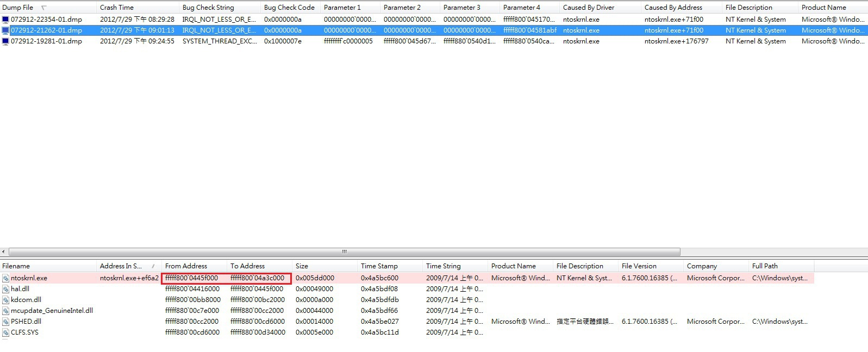
Task: Click the Time Stamp column header
Action: point(379,266)
